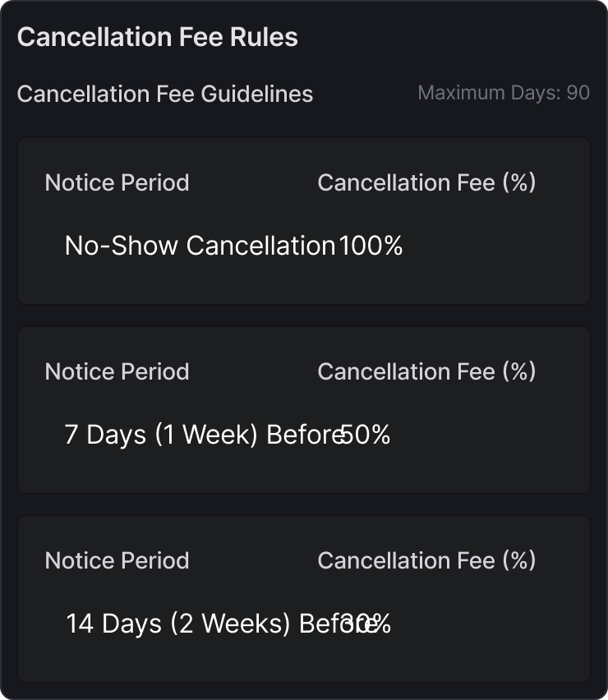Click Notice Period label in 7 Days rule
This screenshot has width=608, height=700.
(117, 371)
